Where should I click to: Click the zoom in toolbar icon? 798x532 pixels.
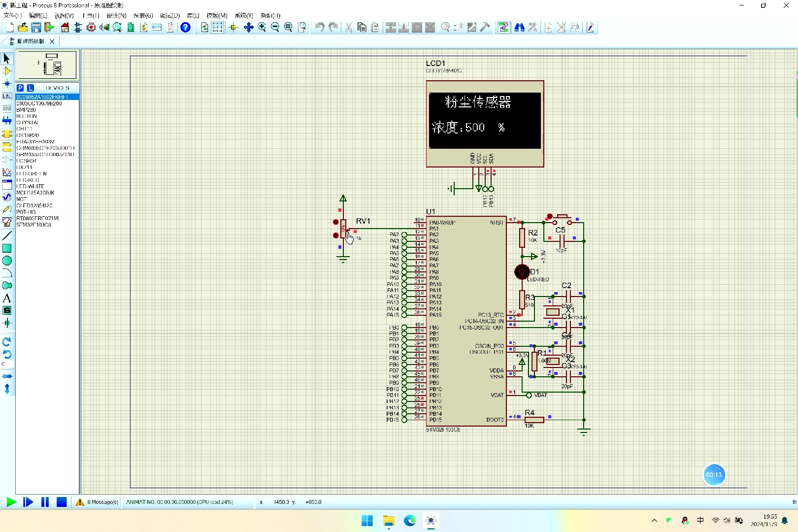point(262,28)
